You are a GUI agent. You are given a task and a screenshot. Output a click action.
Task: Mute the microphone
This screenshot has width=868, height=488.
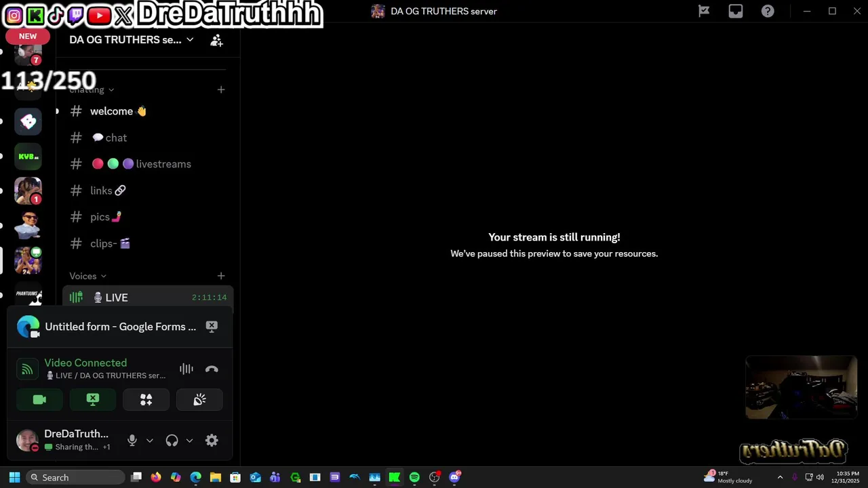(132, 441)
